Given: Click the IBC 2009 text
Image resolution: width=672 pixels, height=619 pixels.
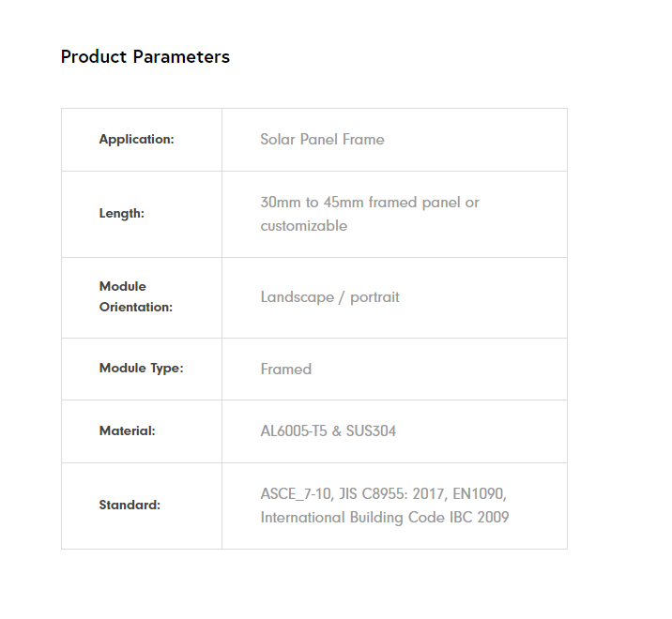Looking at the screenshot, I should pyautogui.click(x=477, y=518).
